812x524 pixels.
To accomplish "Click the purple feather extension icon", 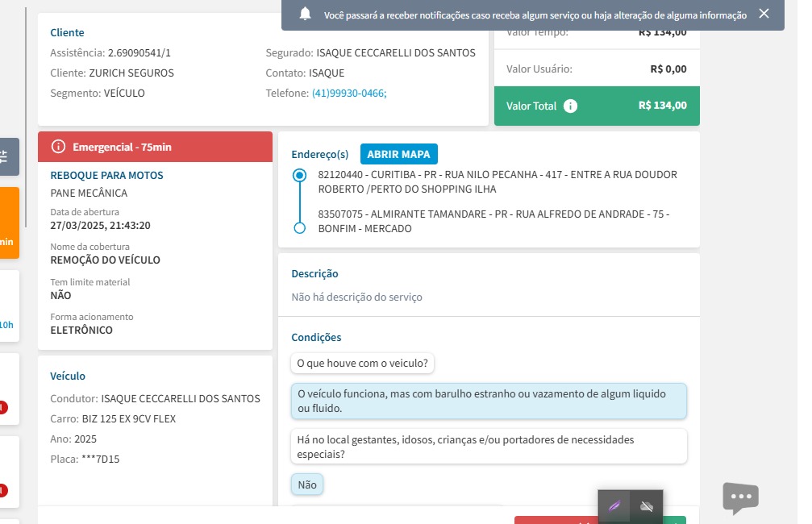I will coord(614,506).
